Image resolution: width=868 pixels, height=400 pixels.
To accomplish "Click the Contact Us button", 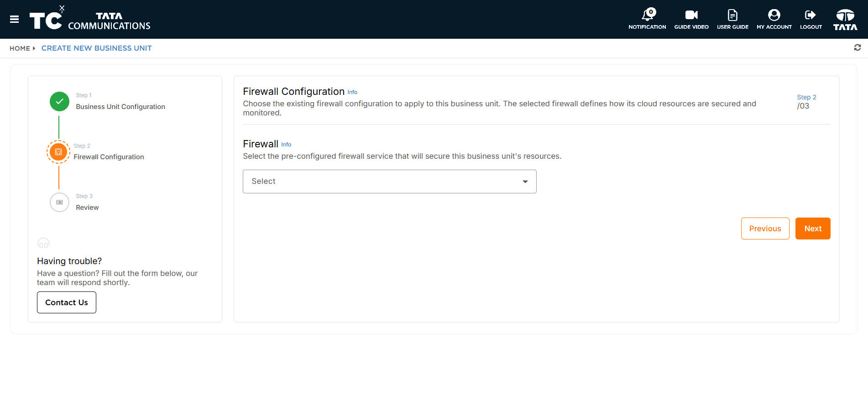I will point(67,302).
